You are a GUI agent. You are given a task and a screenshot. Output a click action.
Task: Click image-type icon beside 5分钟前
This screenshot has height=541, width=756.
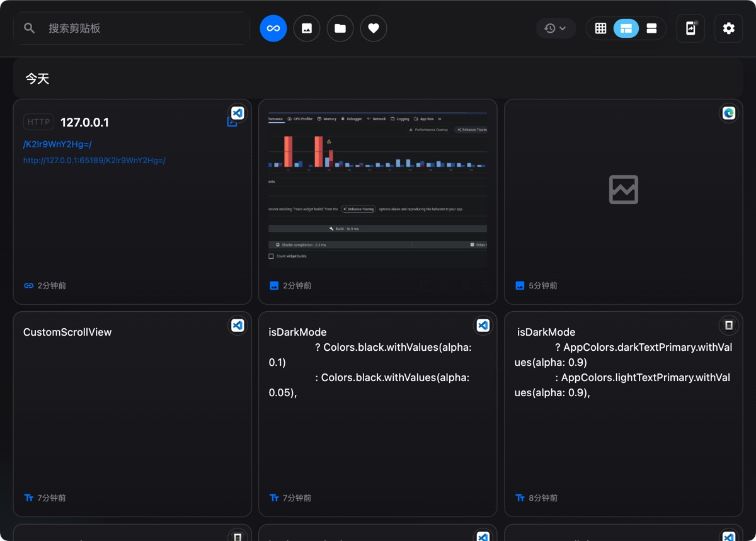(x=520, y=285)
